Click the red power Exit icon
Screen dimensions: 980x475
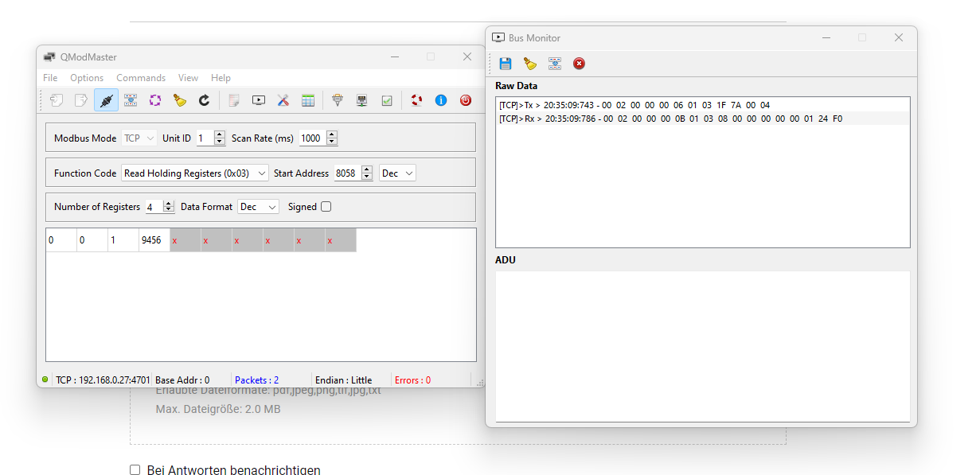click(466, 100)
